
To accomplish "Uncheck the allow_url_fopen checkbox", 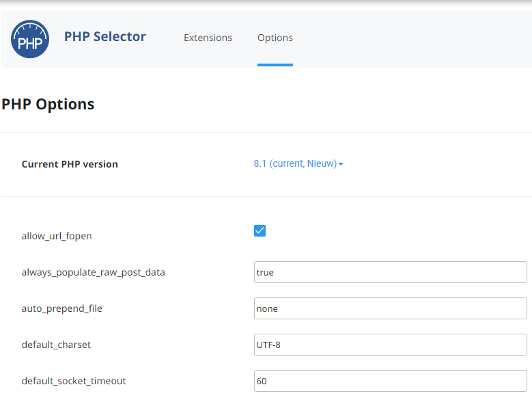I will (260, 231).
